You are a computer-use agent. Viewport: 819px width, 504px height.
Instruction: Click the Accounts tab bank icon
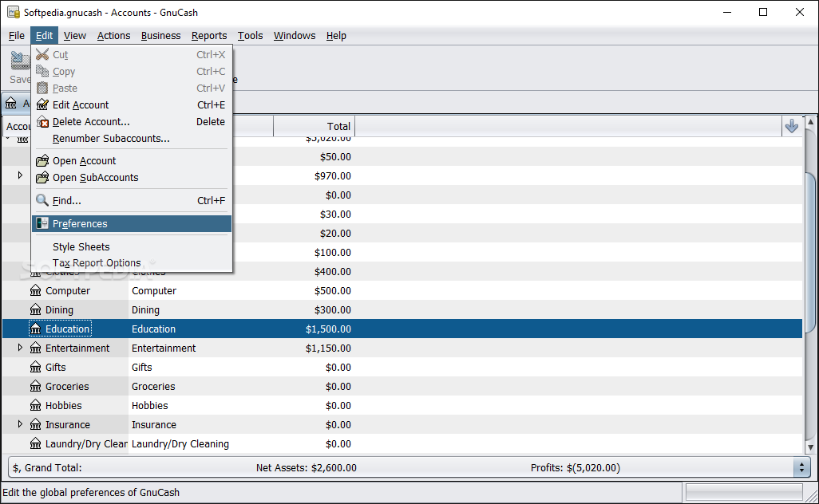pyautogui.click(x=11, y=104)
